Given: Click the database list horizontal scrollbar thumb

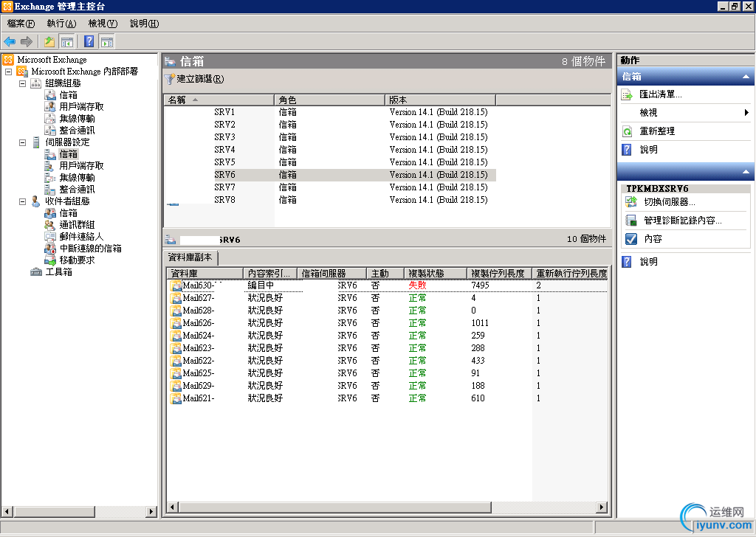Looking at the screenshot, I should tap(334, 507).
